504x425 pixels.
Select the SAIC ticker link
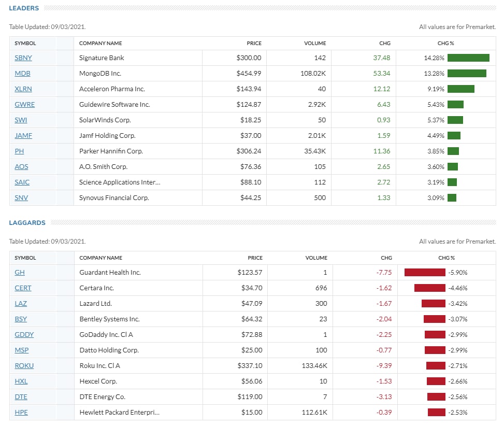click(x=22, y=182)
